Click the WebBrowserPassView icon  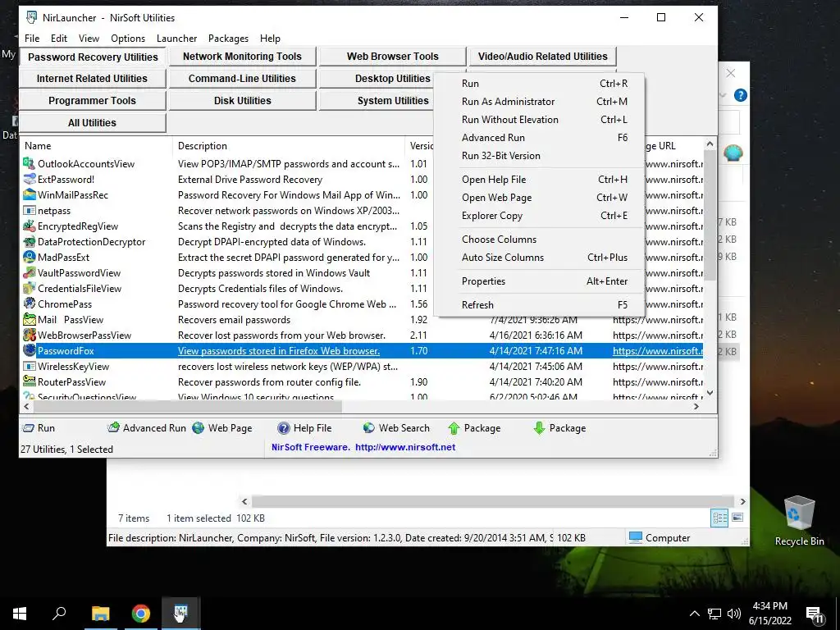29,335
